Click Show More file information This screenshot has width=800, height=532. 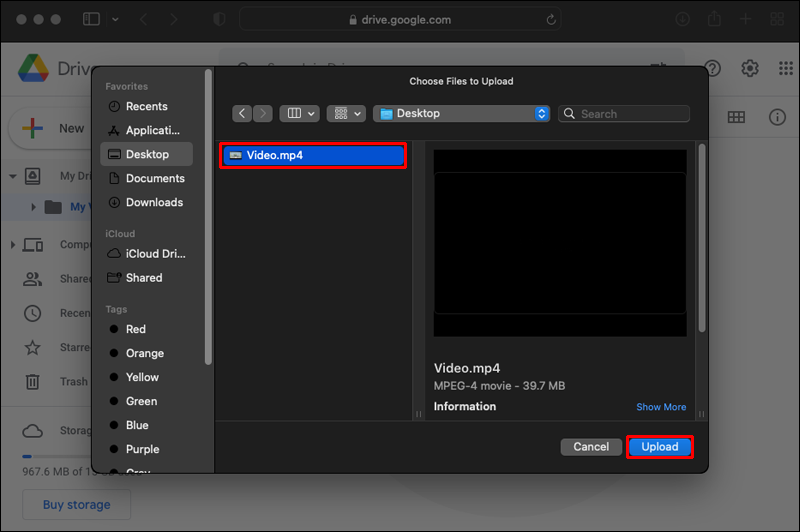(x=661, y=407)
